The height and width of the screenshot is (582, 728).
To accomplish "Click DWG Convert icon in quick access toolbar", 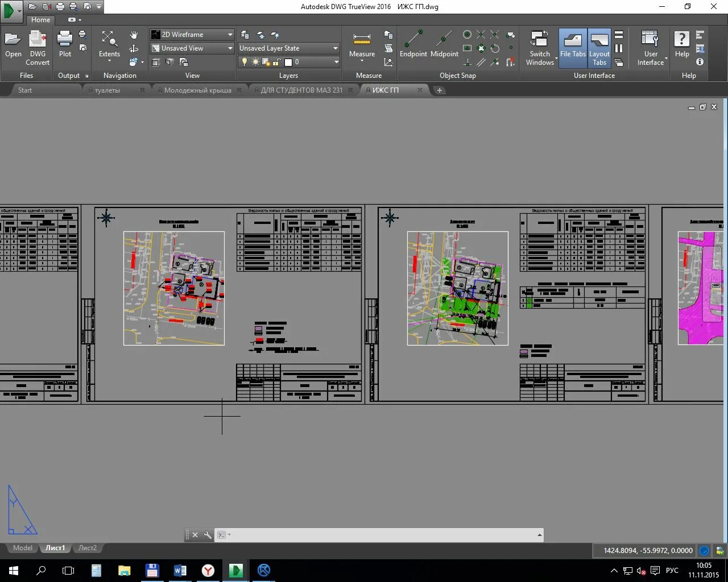I will 47,6.
